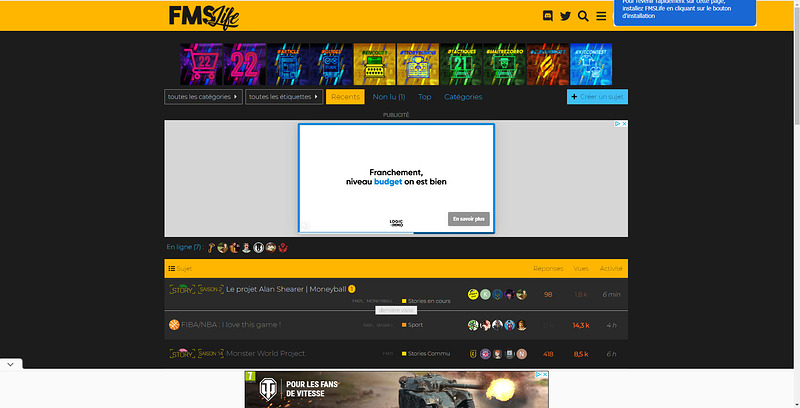This screenshot has height=408, width=800.
Task: Sort topics by Vues column
Action: click(581, 268)
